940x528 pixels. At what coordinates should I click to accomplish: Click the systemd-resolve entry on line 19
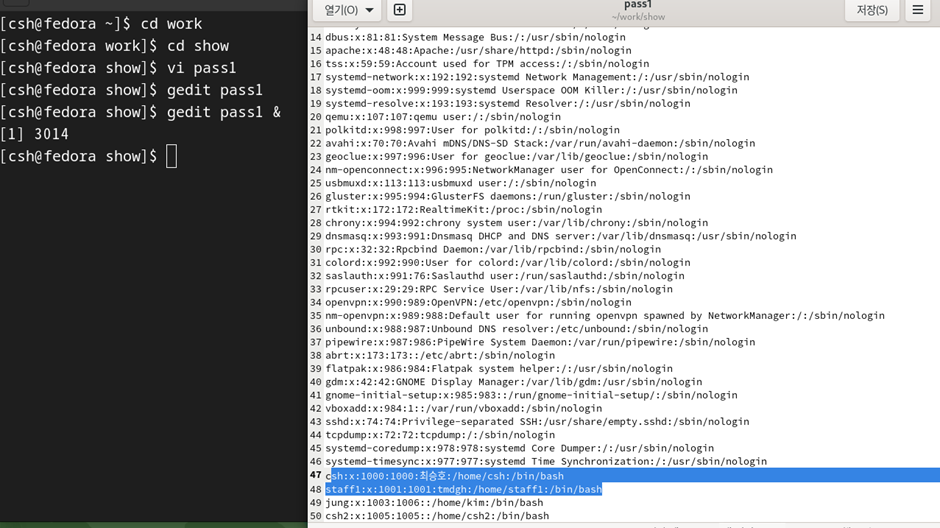click(508, 103)
